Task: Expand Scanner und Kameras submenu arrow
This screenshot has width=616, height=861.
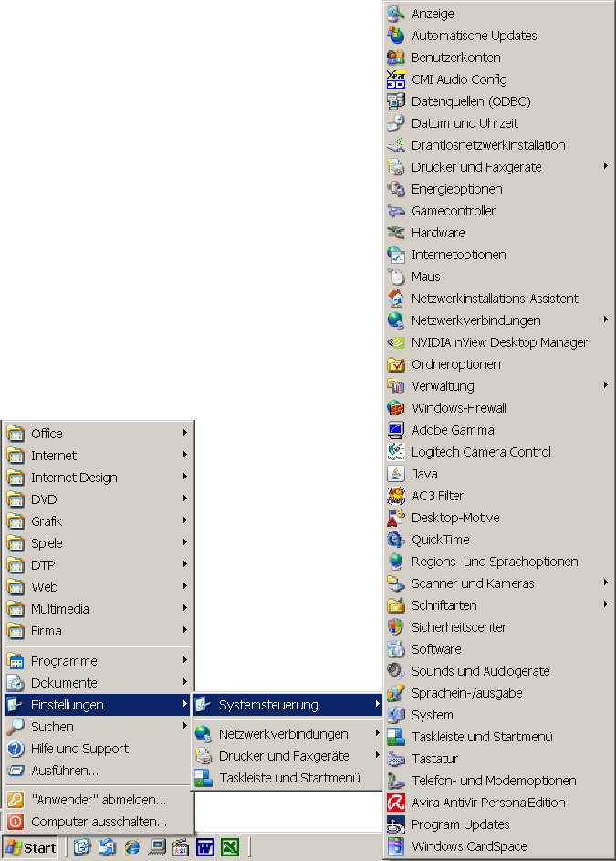Action: click(x=606, y=583)
